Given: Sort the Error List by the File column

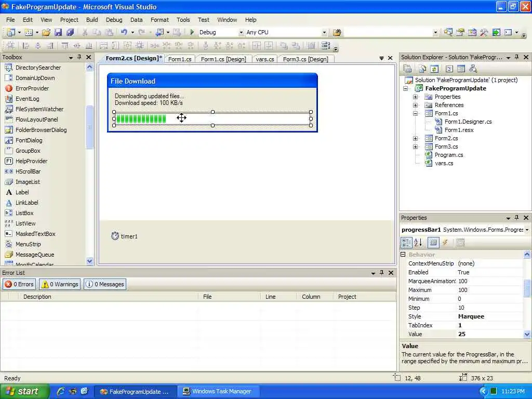Looking at the screenshot, I should pos(229,297).
